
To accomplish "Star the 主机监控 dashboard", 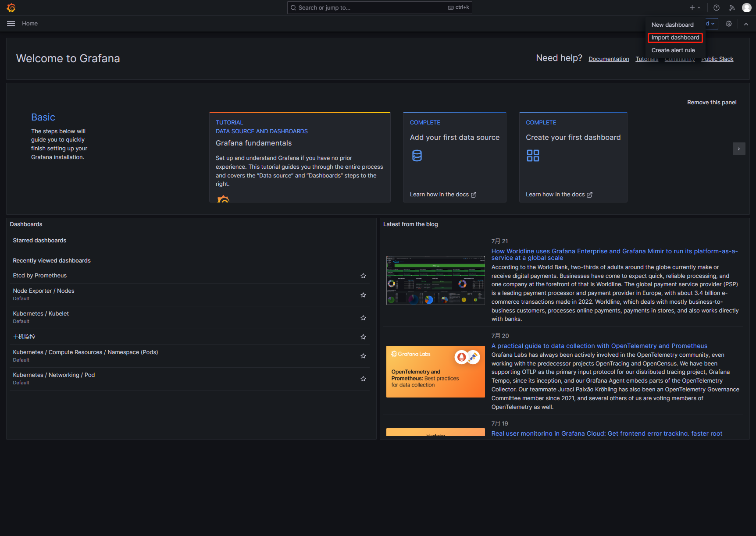I will click(x=363, y=337).
